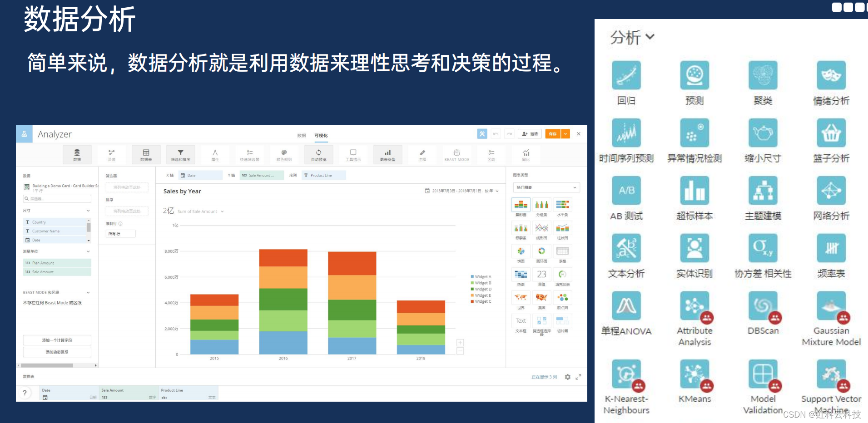Screen dimensions: 868x423
Task: Collapse the 测量单位 measures section
Action: point(88,251)
